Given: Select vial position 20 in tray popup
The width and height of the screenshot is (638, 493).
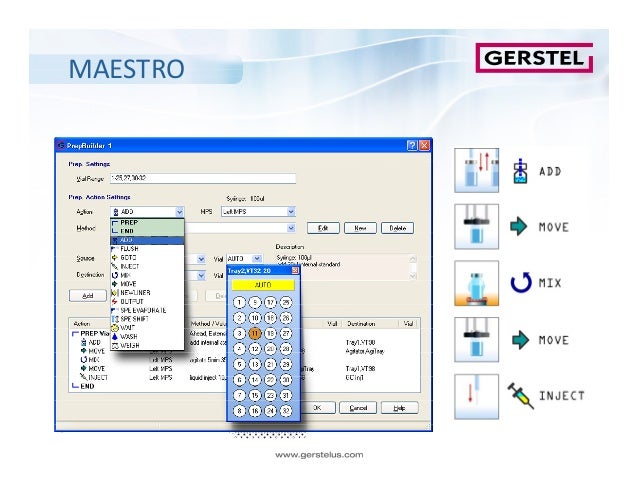Looking at the screenshot, I should coord(270,349).
